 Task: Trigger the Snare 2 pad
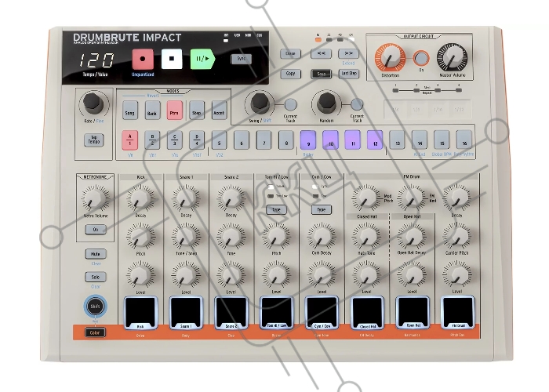231,313
